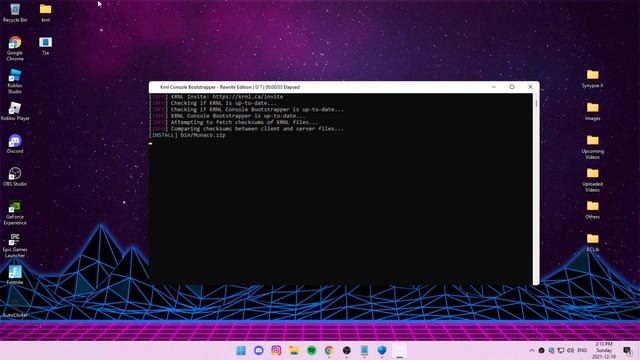Open the Uploaded Videos folder
This screenshot has height=360, width=640.
pos(592,180)
